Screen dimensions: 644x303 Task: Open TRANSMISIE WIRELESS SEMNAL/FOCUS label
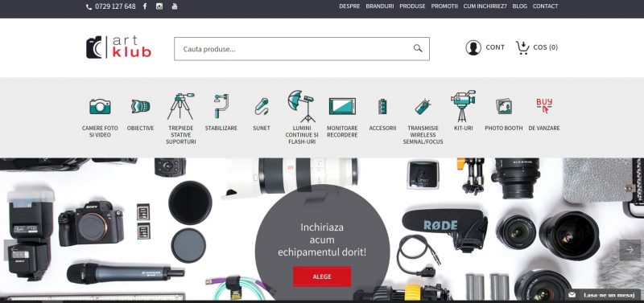pos(423,135)
